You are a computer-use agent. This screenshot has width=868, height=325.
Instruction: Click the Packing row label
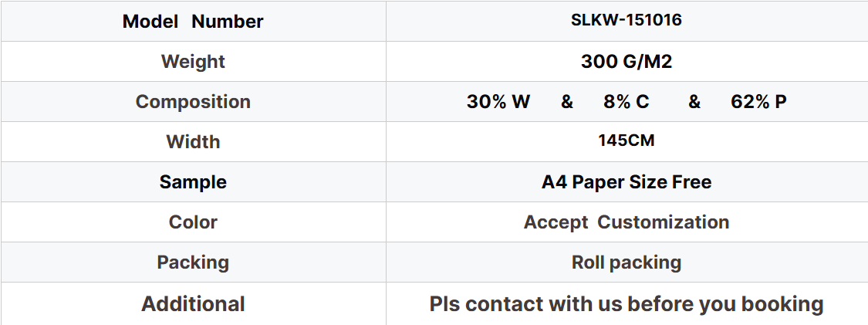pos(193,262)
